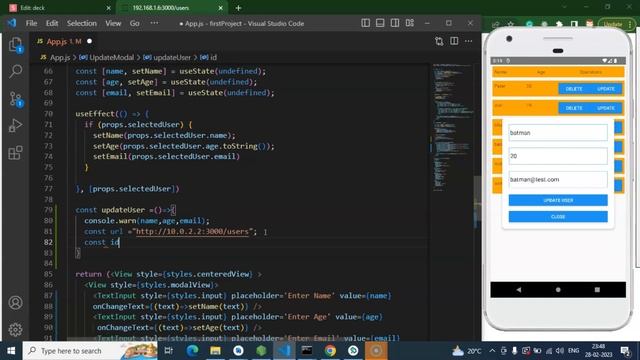Image resolution: width=640 pixels, height=360 pixels.
Task: Click UPDATE button in first emulator row
Action: [606, 89]
